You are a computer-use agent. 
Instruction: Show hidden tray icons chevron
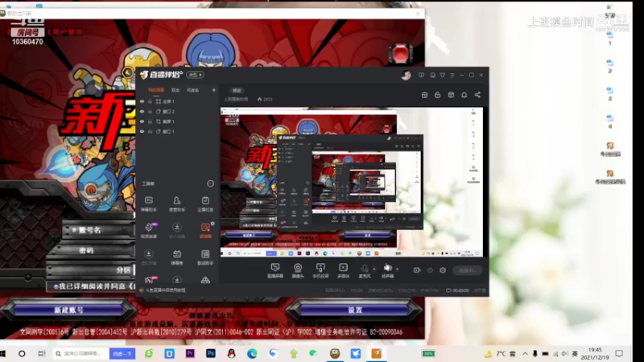pyautogui.click(x=525, y=353)
